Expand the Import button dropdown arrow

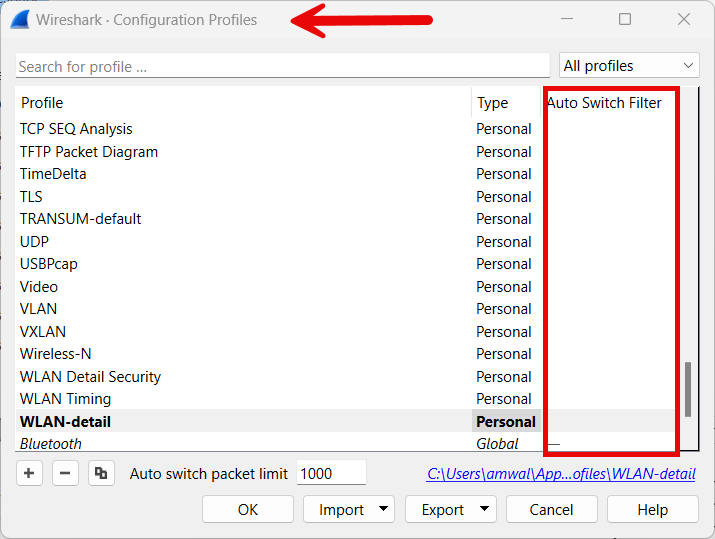(385, 509)
